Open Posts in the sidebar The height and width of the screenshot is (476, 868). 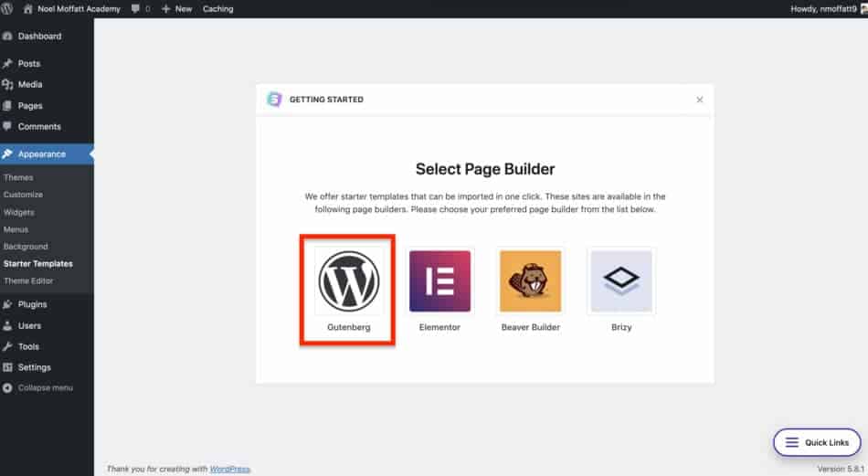29,64
